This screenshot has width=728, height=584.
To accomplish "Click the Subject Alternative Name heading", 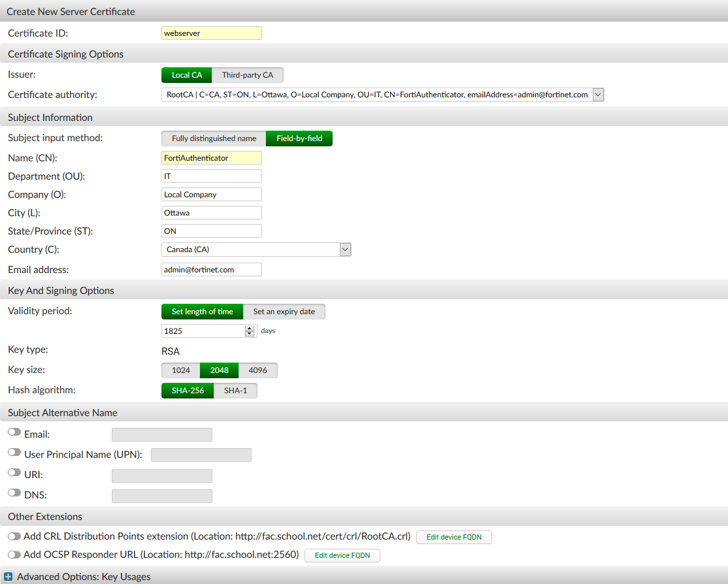I will click(x=63, y=413).
